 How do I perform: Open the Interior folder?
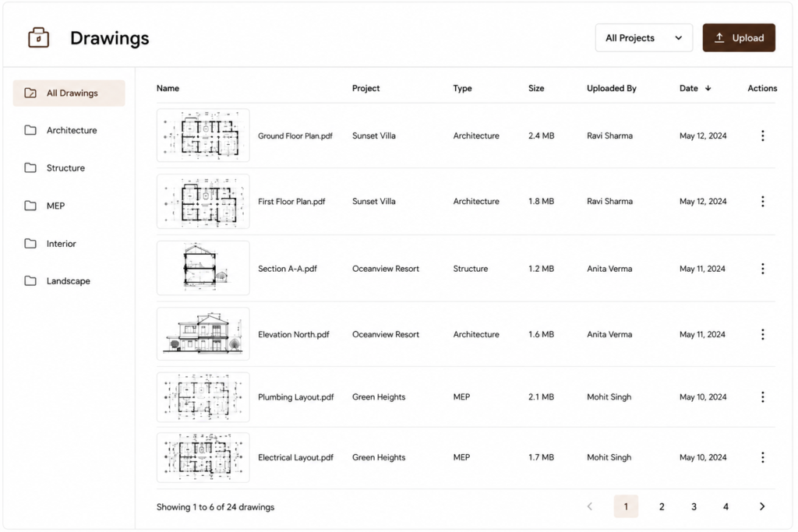pos(69,244)
